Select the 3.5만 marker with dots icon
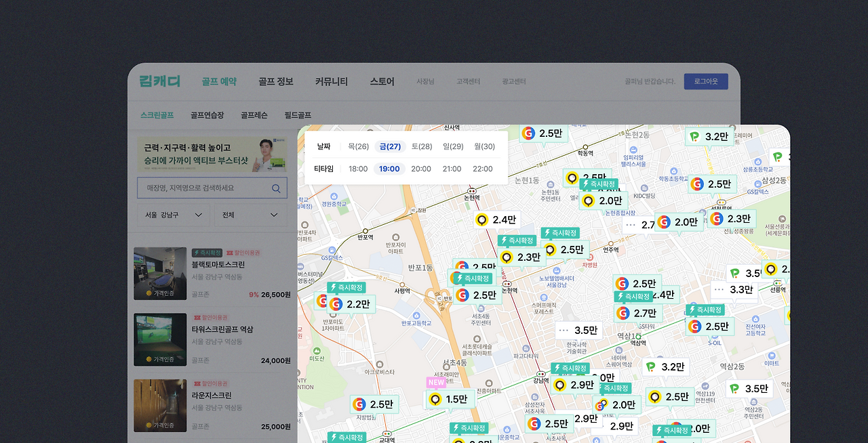The width and height of the screenshot is (868, 443). pos(578,331)
